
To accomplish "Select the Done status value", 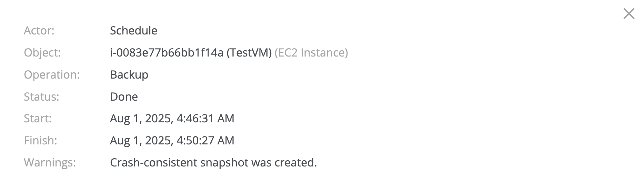I will [x=124, y=97].
